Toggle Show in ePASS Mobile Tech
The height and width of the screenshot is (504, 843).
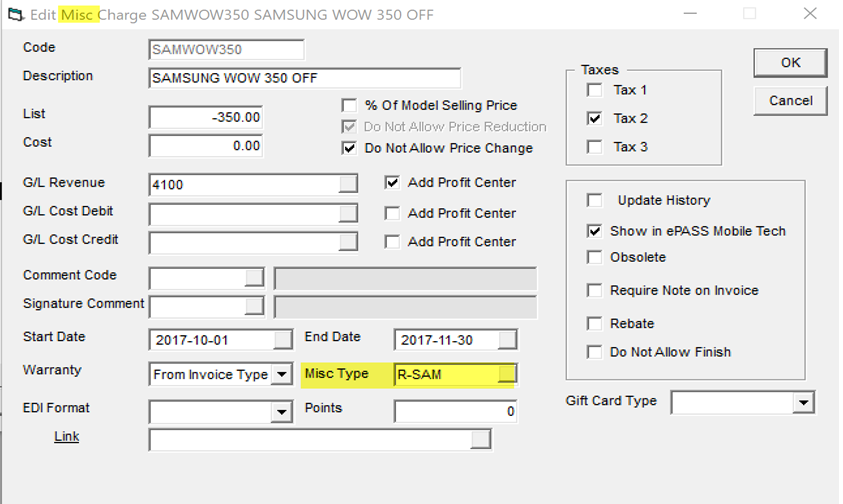(x=595, y=231)
